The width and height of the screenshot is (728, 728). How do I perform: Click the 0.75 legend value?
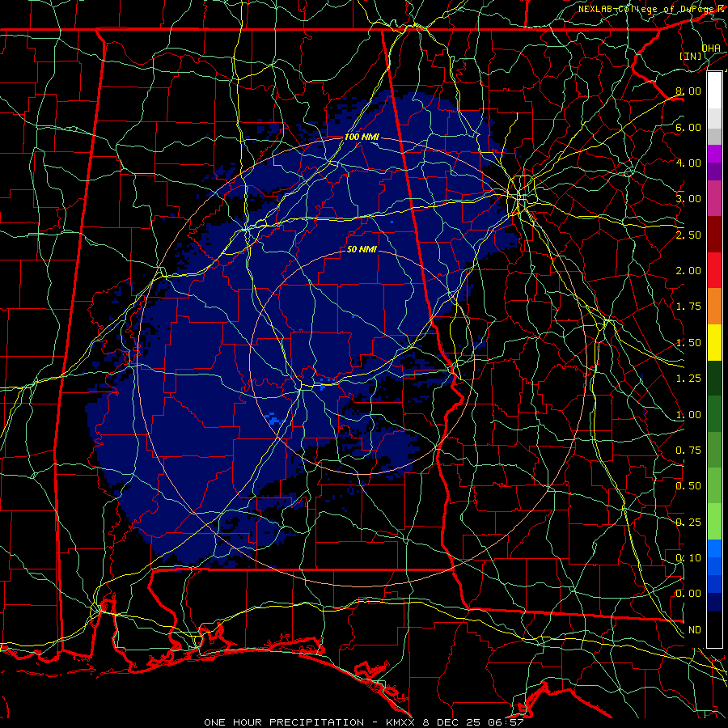[688, 451]
